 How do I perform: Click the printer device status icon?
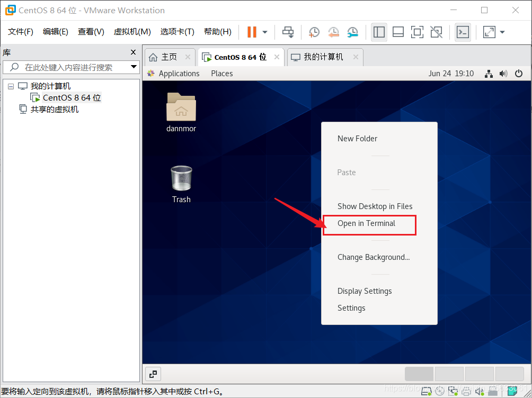[466, 392]
